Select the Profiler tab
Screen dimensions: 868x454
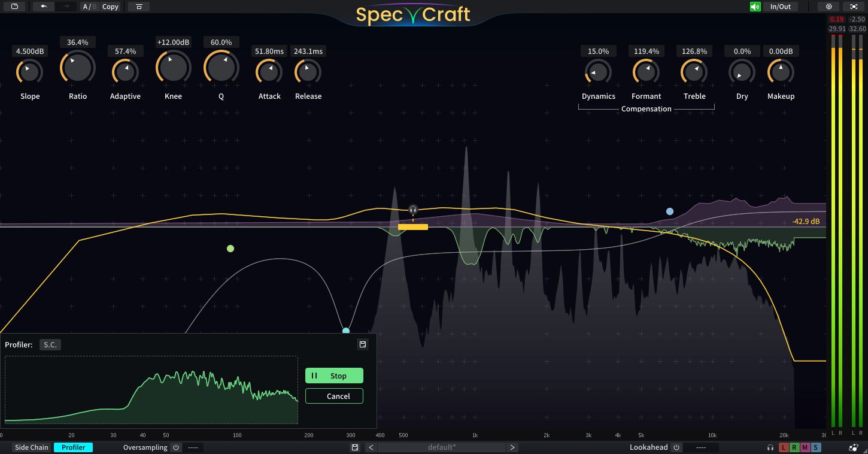(73, 447)
